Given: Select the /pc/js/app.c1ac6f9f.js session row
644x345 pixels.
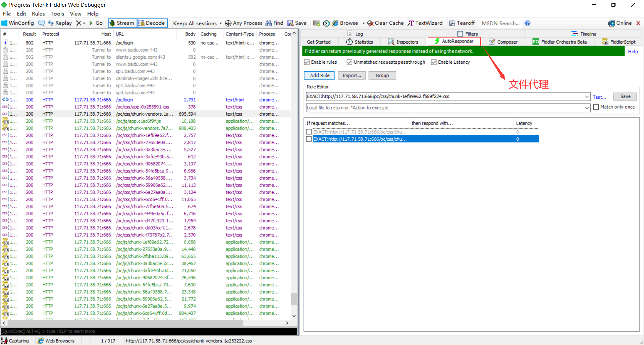Looking at the screenshot, I should (146, 121).
